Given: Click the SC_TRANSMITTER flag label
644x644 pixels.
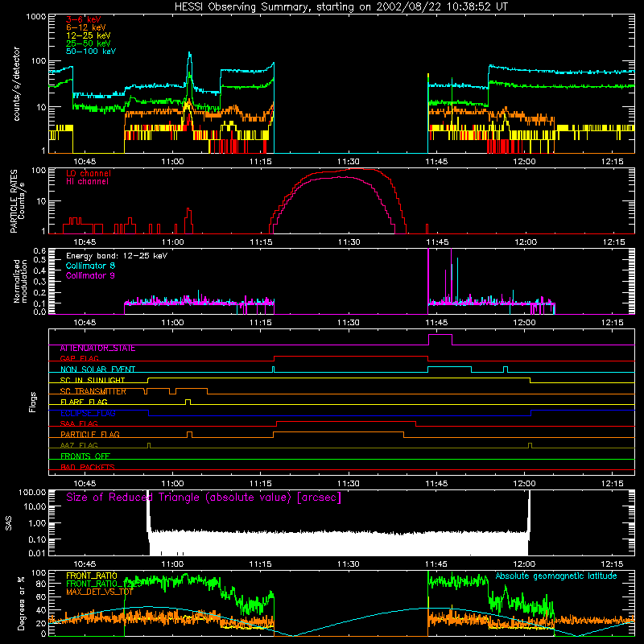Looking at the screenshot, I should (x=93, y=391).
